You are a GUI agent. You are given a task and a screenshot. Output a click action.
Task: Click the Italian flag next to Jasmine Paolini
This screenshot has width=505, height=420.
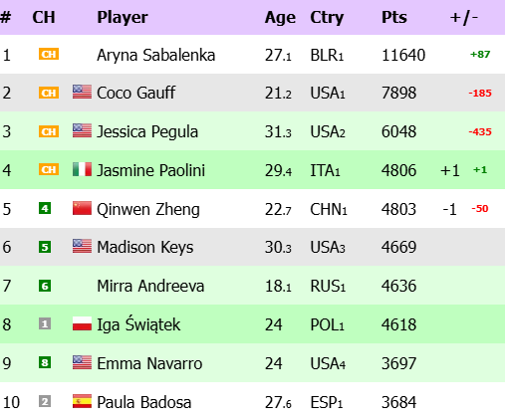pyautogui.click(x=82, y=169)
